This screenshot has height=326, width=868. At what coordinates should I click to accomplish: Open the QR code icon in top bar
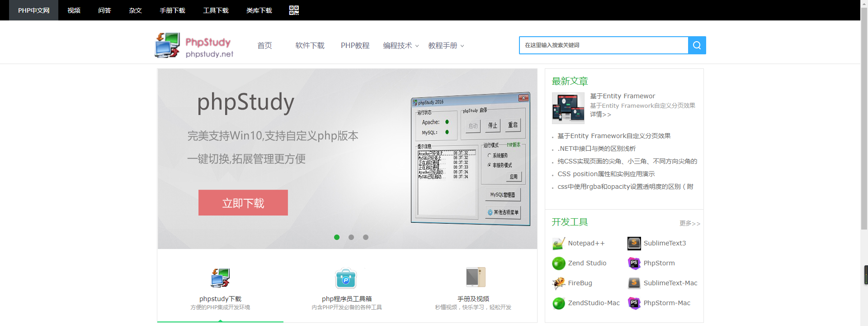tap(294, 10)
